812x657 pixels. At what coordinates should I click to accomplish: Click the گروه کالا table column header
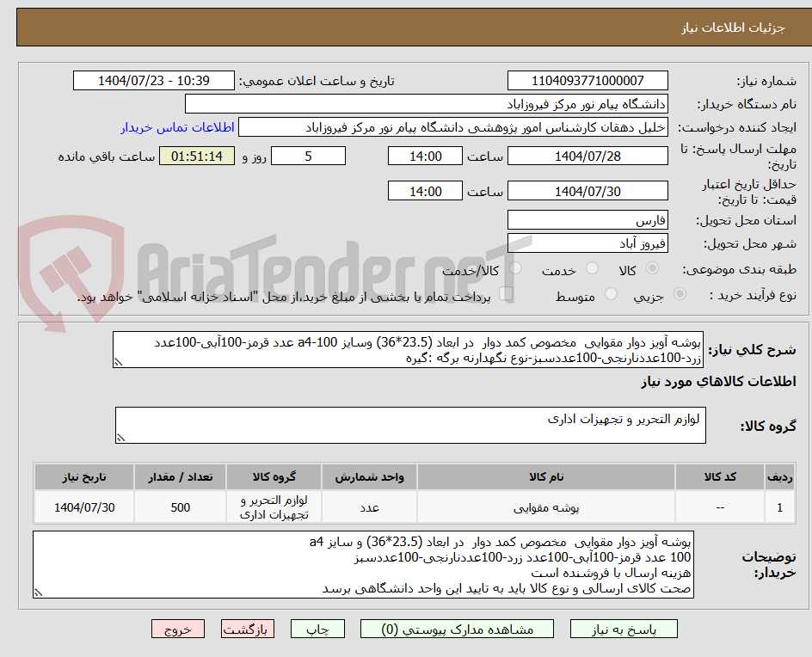274,476
